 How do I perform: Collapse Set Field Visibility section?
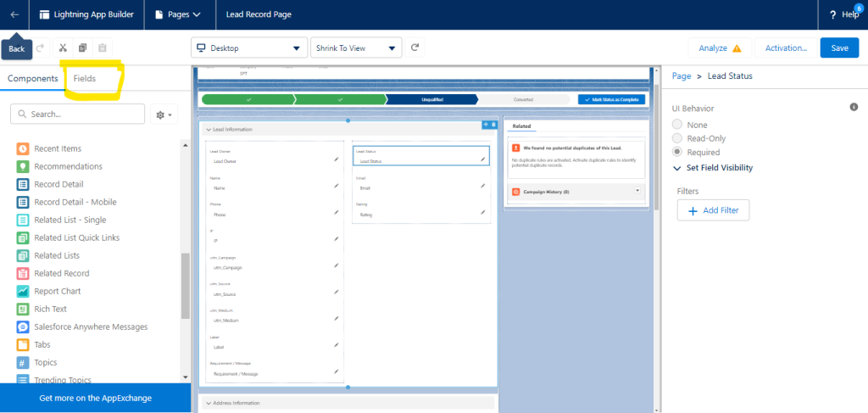pyautogui.click(x=713, y=168)
